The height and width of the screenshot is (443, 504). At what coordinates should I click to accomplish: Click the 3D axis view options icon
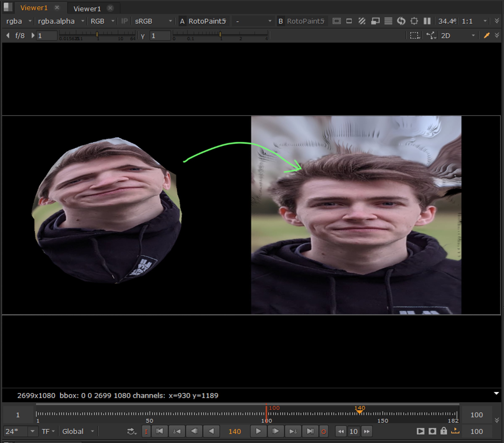pyautogui.click(x=431, y=35)
